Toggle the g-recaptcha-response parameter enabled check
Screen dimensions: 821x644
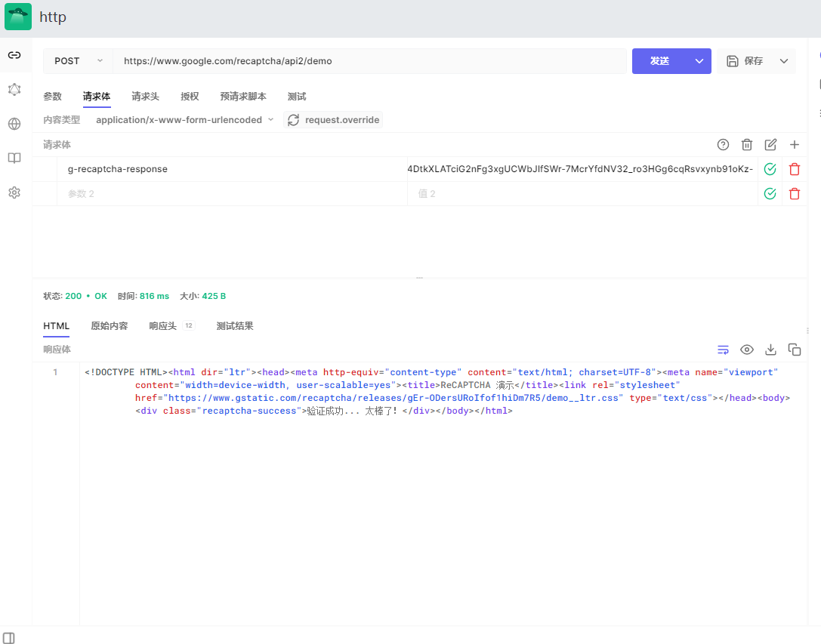(x=770, y=169)
